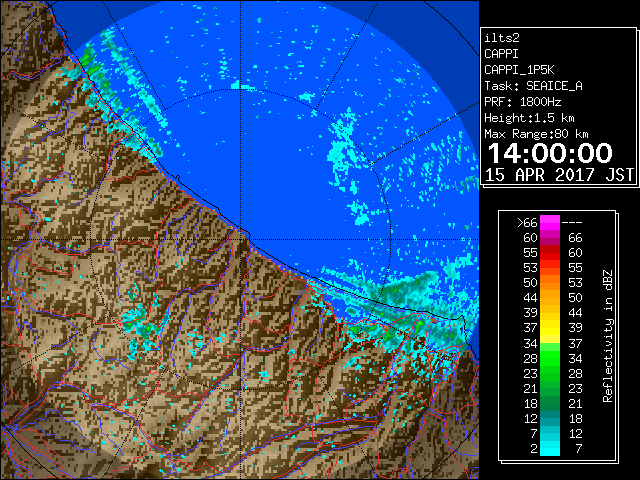Click the '15 APR 2017 JST' date

coord(559,175)
